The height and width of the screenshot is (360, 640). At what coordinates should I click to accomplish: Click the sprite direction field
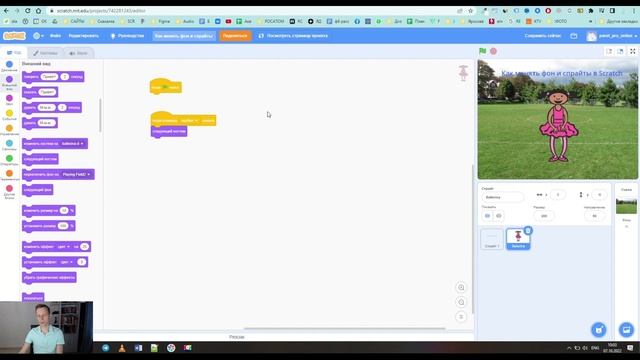click(x=594, y=216)
